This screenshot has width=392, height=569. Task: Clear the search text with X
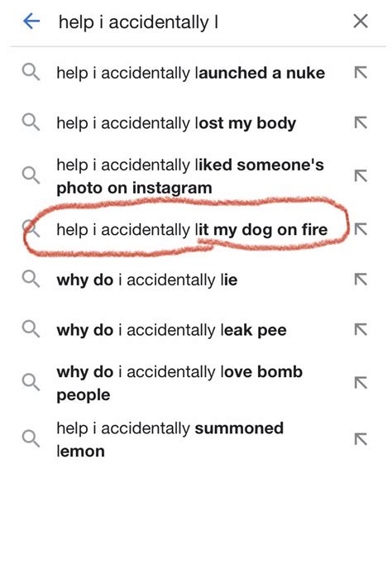tap(361, 21)
